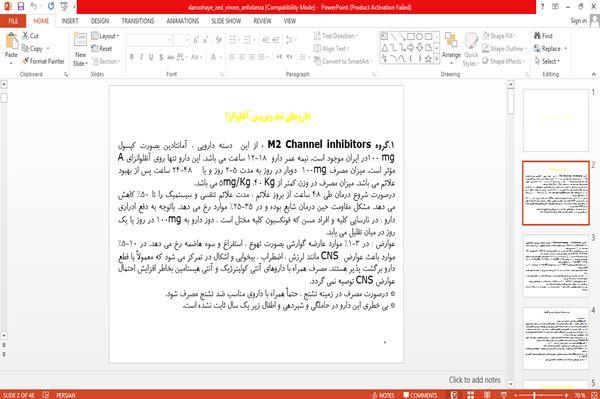Switch to the REVIEW tab
The height and width of the screenshot is (399, 600).
262,21
